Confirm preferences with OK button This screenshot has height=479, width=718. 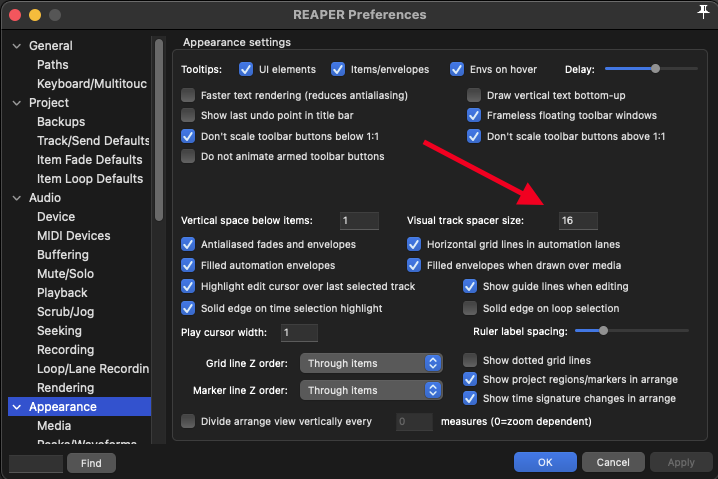click(x=545, y=462)
